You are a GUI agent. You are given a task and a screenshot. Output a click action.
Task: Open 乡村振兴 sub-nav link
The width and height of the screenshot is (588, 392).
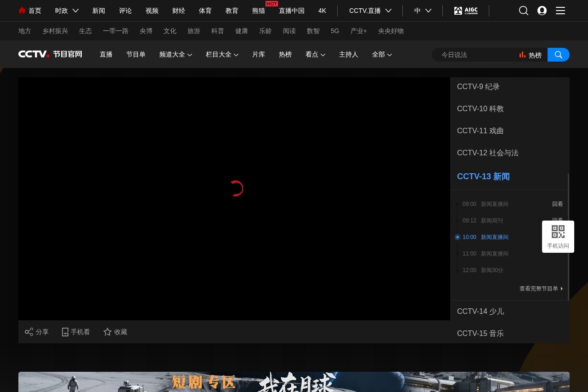coord(55,31)
